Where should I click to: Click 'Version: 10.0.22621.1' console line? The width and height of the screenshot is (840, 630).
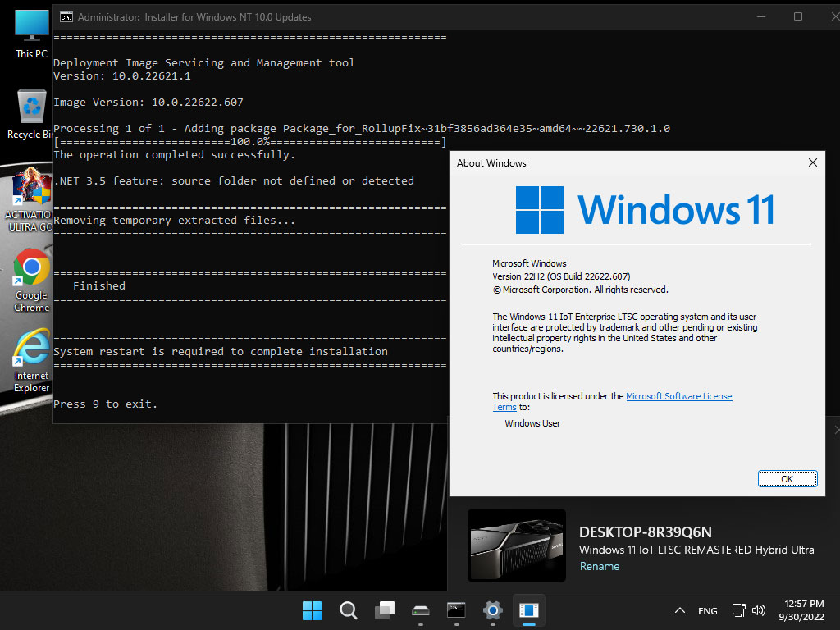pyautogui.click(x=121, y=76)
